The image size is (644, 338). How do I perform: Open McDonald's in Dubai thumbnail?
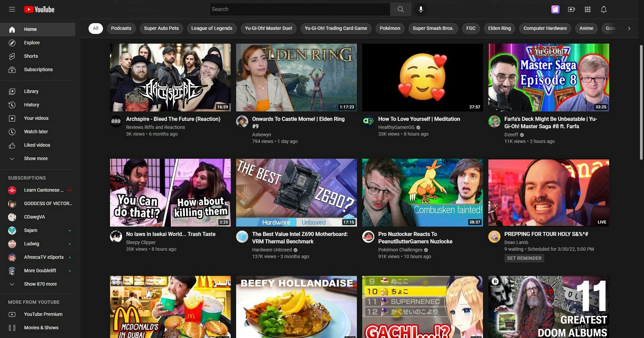click(170, 307)
